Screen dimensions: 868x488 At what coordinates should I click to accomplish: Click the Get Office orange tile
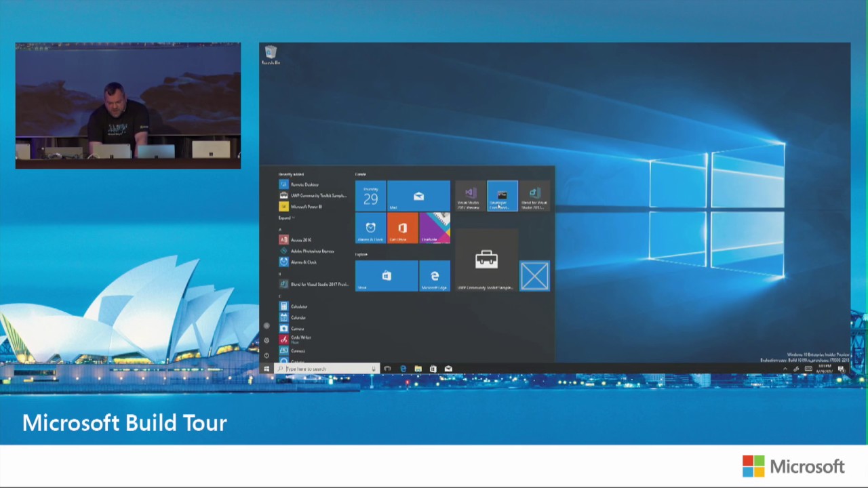pos(402,228)
